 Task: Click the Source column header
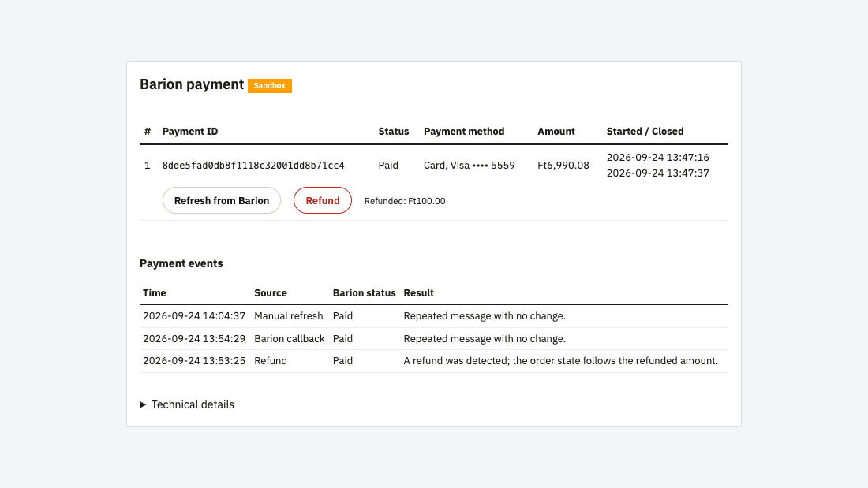point(271,292)
